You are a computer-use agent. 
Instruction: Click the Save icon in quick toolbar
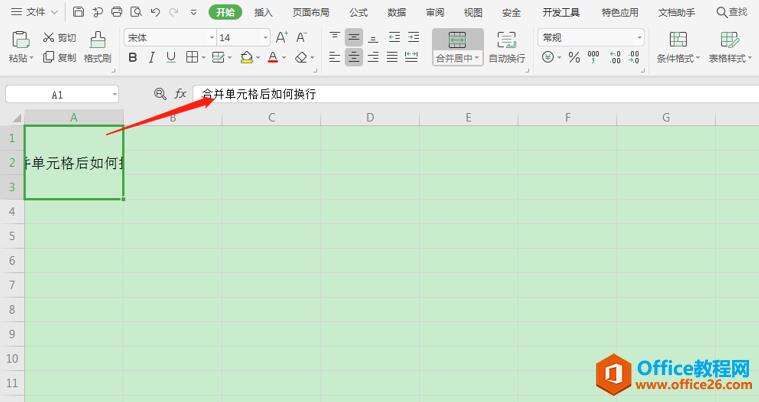78,12
